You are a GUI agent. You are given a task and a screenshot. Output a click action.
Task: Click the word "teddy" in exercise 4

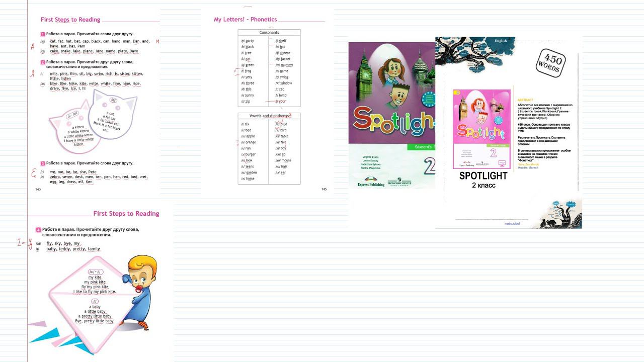(64, 249)
